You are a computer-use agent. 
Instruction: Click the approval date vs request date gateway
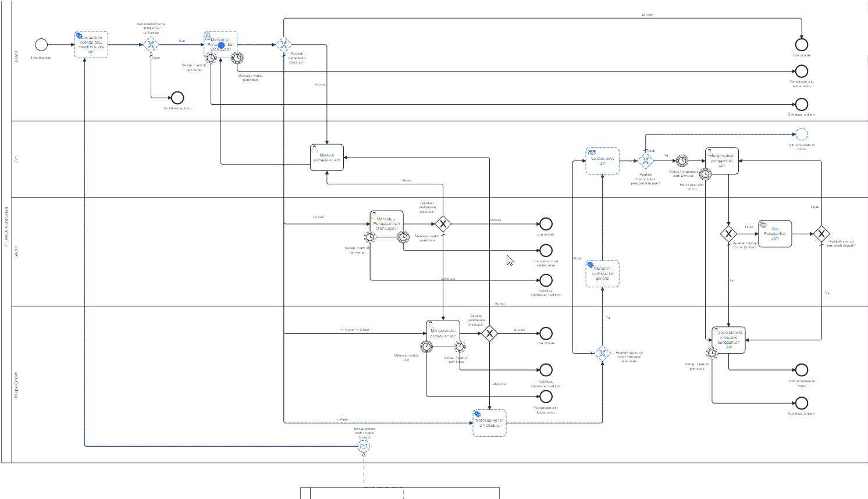point(603,353)
